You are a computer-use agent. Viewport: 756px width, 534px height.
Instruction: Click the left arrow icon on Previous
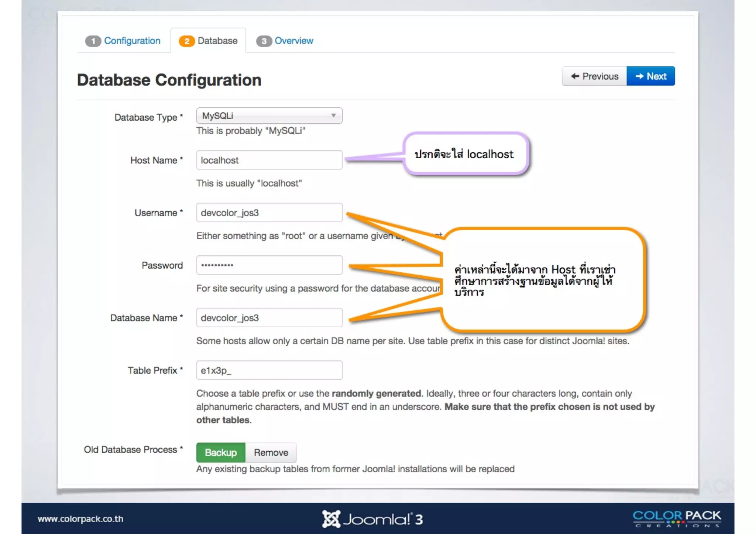click(575, 76)
